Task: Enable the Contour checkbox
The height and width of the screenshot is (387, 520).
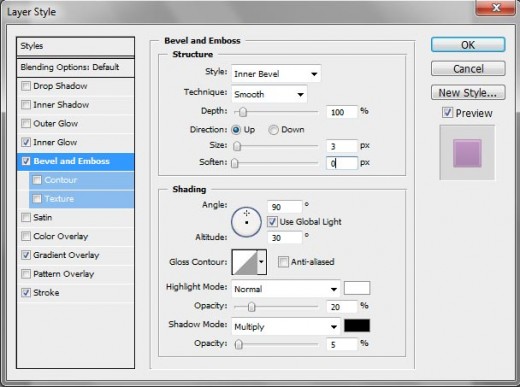Action: pos(37,180)
